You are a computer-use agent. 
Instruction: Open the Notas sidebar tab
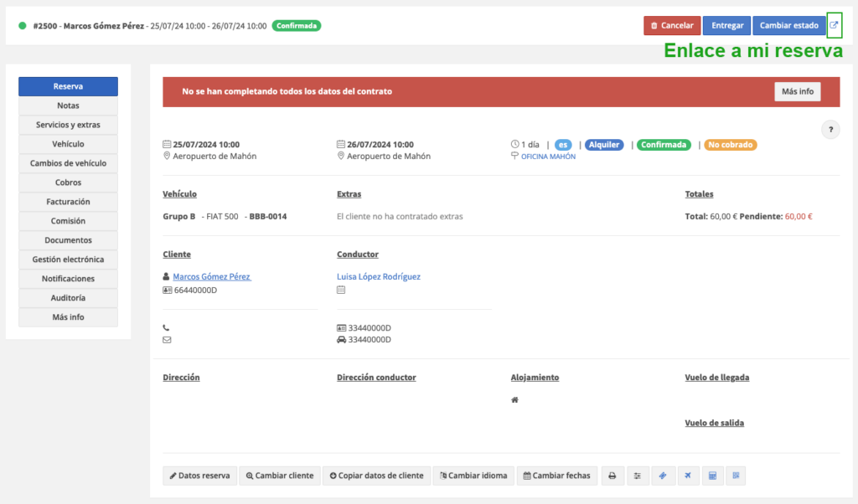click(x=69, y=105)
